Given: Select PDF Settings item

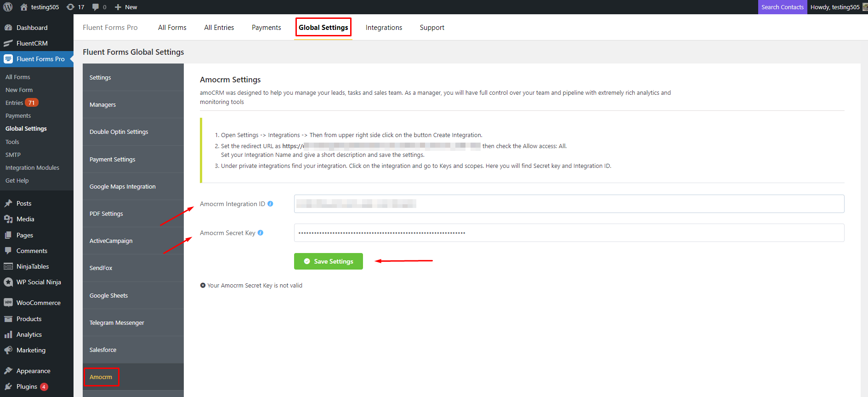Looking at the screenshot, I should (133, 213).
